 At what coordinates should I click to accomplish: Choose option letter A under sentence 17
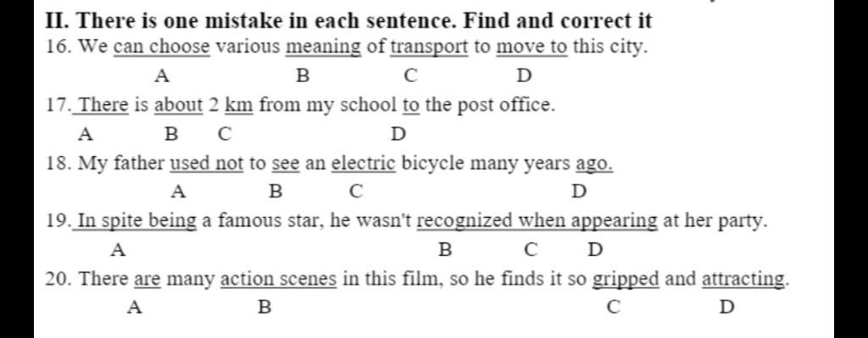pyautogui.click(x=85, y=134)
